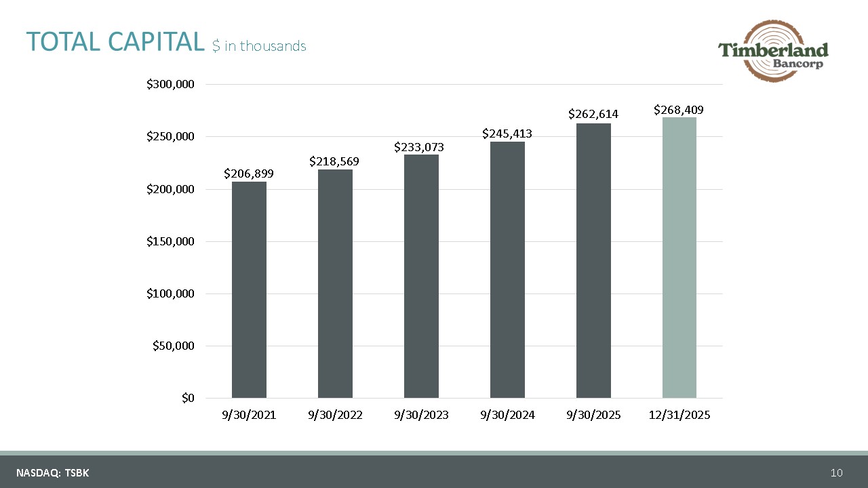The width and height of the screenshot is (868, 488).
Task: Click the $262,614 data label
Action: click(x=593, y=114)
